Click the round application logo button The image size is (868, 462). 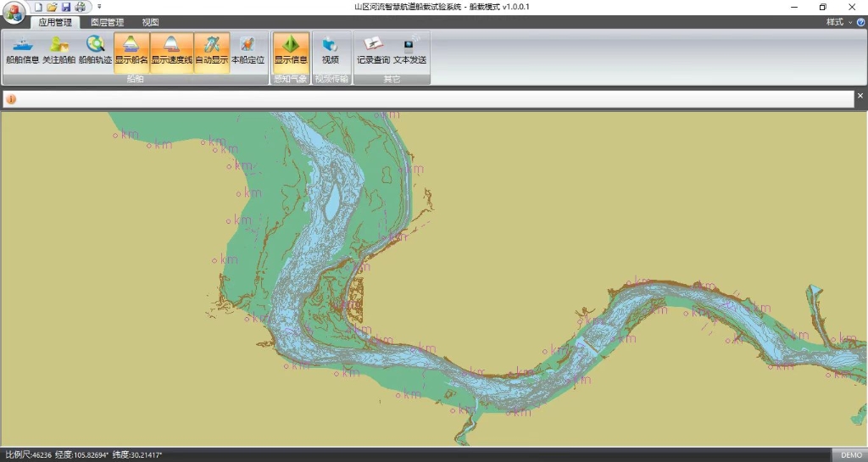point(14,14)
